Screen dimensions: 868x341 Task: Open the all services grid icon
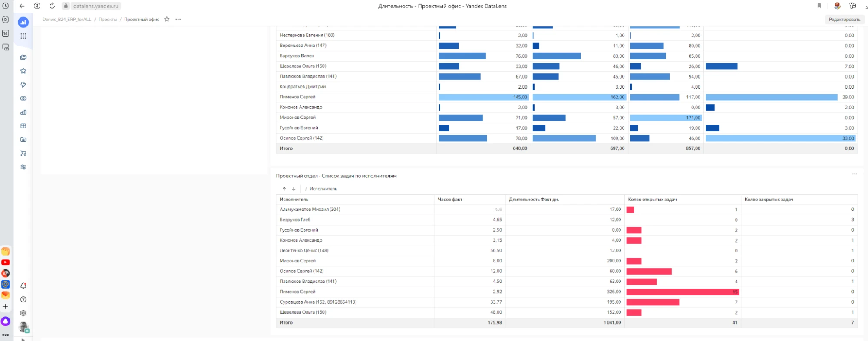click(x=23, y=36)
